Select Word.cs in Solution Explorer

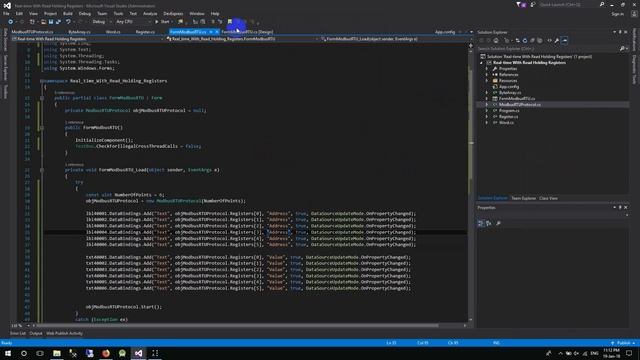point(506,122)
